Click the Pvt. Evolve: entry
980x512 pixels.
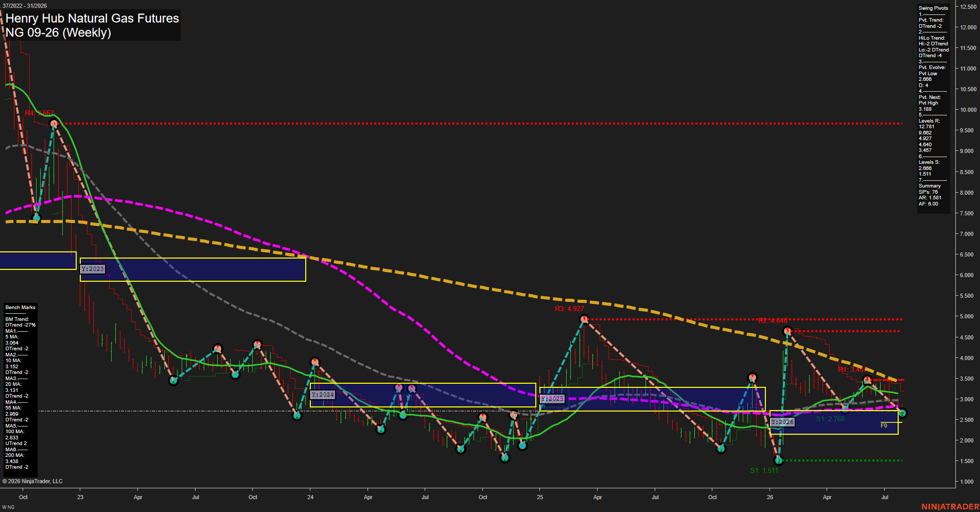pyautogui.click(x=932, y=67)
